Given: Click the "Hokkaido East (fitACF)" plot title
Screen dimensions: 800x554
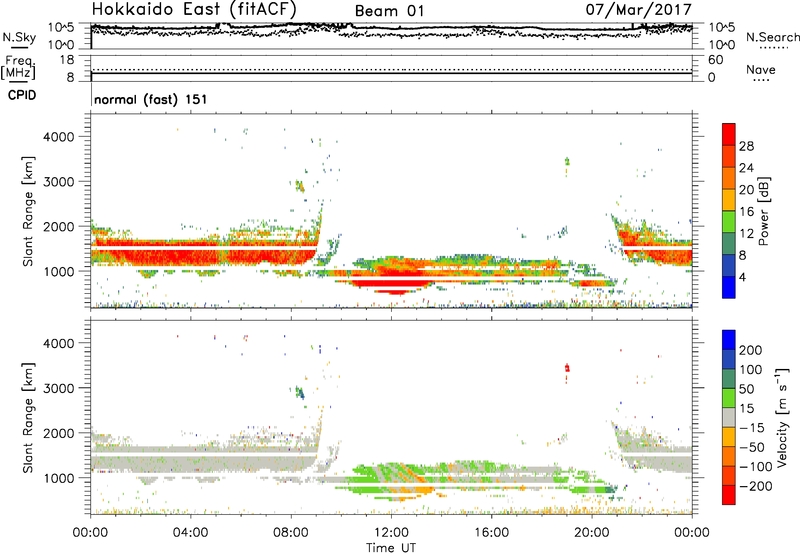Looking at the screenshot, I should 194,9.
